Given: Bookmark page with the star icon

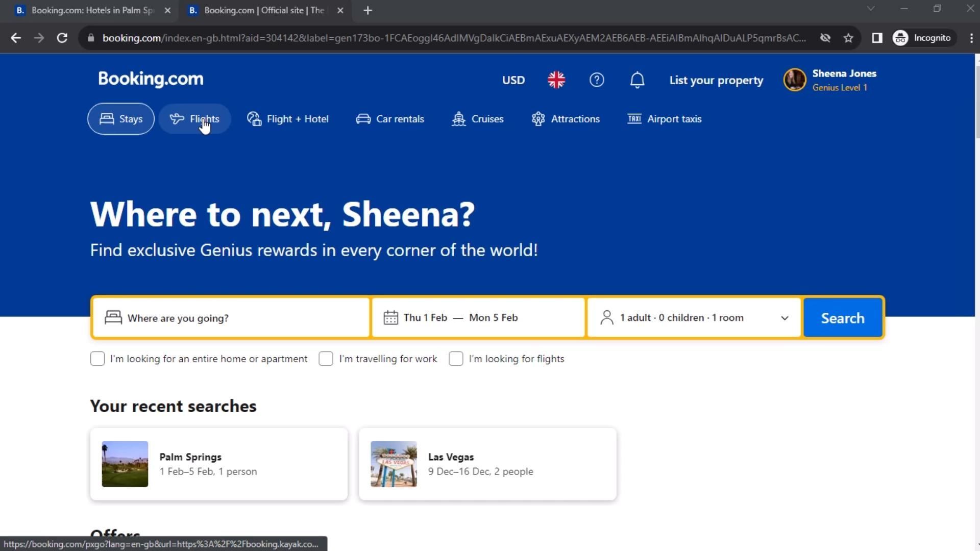Looking at the screenshot, I should point(848,38).
